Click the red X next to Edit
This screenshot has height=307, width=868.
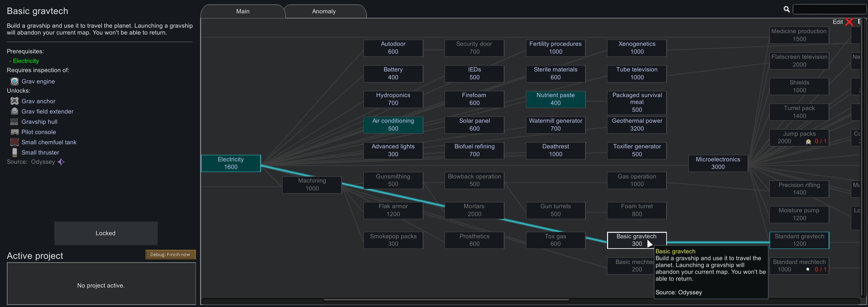(849, 22)
